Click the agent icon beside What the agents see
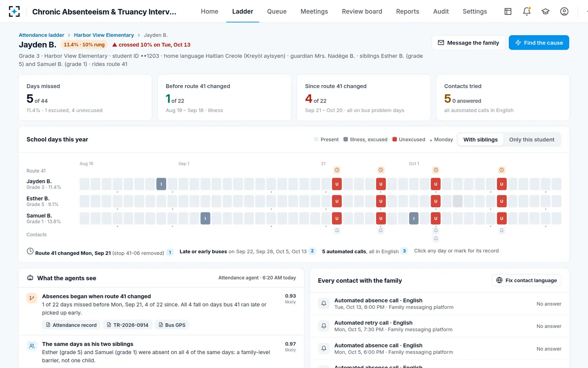Screen dimensions: 588x368 30,278
